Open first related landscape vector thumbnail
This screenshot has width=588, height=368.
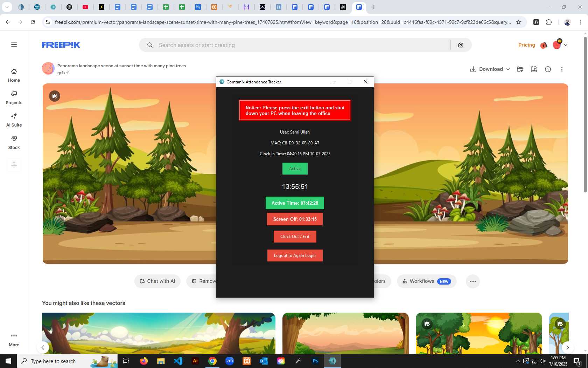coord(159,333)
